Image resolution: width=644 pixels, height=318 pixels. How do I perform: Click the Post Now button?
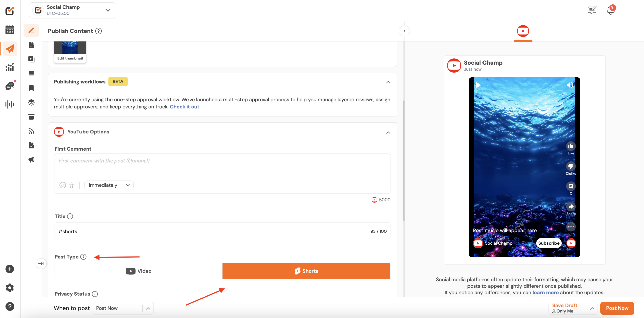click(x=617, y=308)
